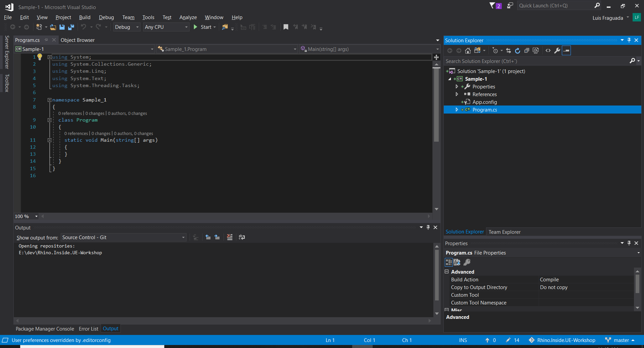This screenshot has height=348, width=644.
Task: Click the pending changes pencil in status bar
Action: tap(508, 340)
